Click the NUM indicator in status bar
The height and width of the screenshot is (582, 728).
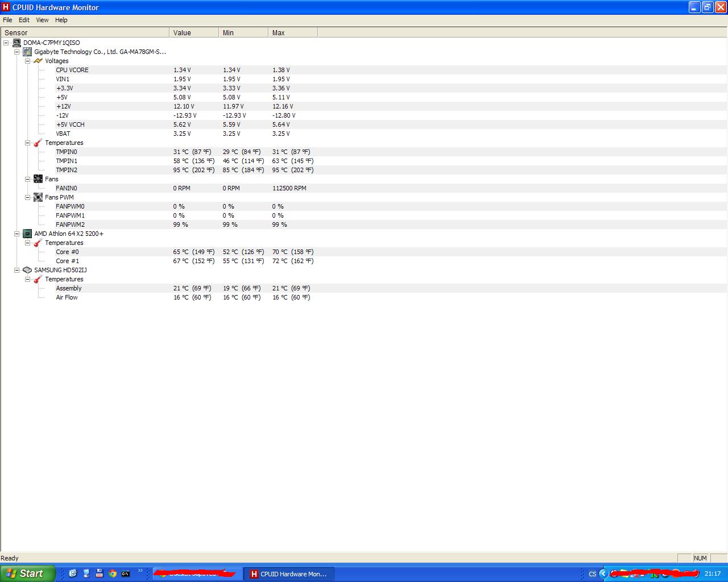(700, 558)
